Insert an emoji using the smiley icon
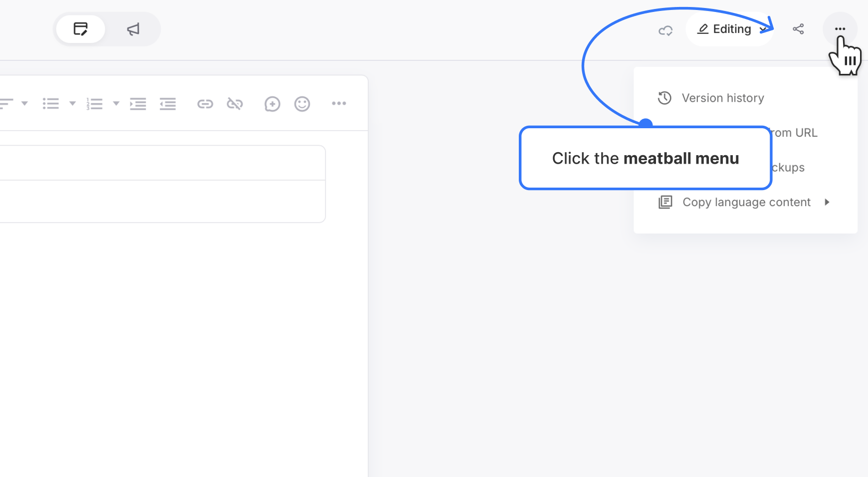Screen dimensions: 868x477 pos(302,104)
